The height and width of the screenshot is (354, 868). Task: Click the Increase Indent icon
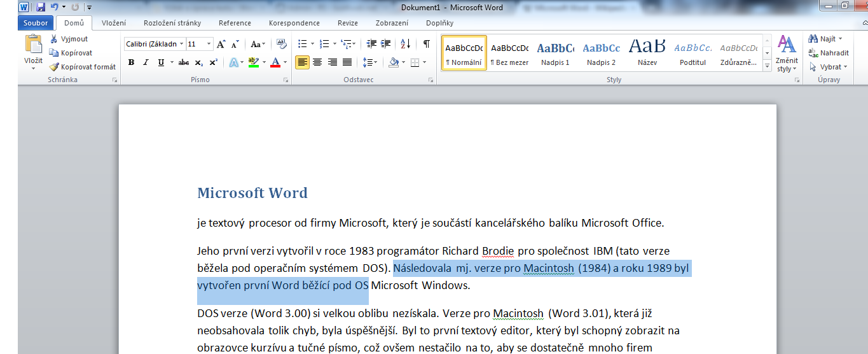[386, 44]
